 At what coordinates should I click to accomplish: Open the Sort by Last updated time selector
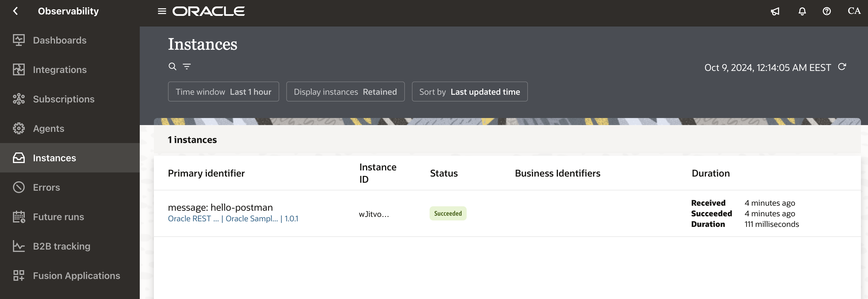pyautogui.click(x=469, y=92)
